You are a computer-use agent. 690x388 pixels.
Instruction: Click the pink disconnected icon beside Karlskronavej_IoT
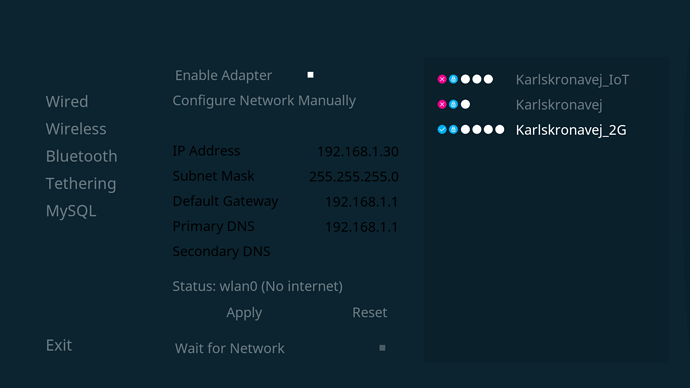tap(442, 79)
